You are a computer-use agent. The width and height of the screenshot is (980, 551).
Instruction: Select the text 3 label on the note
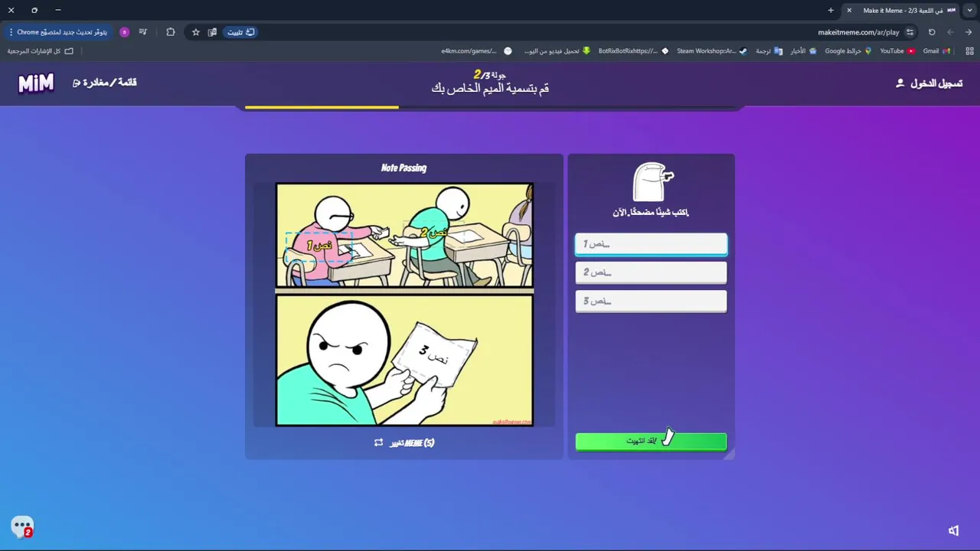(434, 354)
